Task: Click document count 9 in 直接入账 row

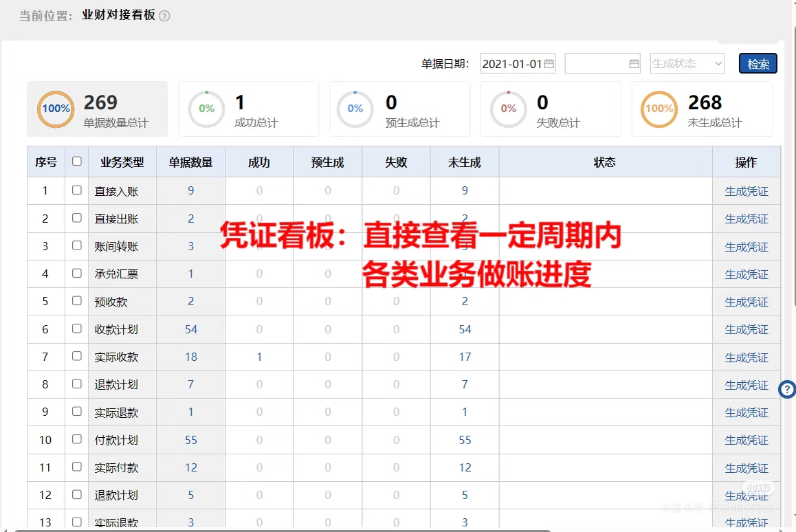Action: [x=191, y=190]
